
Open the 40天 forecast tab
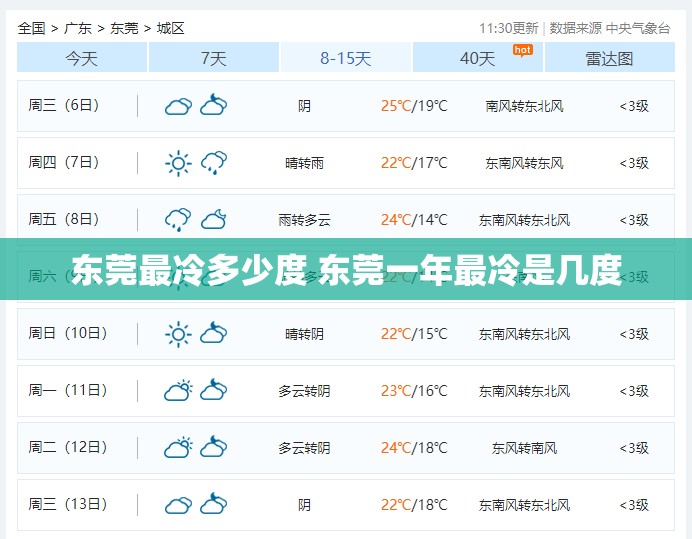point(478,57)
